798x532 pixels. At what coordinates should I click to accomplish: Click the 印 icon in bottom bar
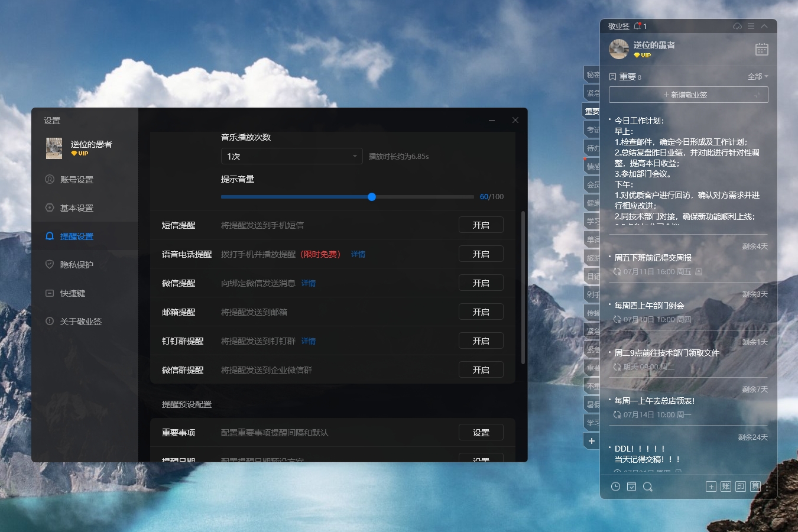[741, 486]
